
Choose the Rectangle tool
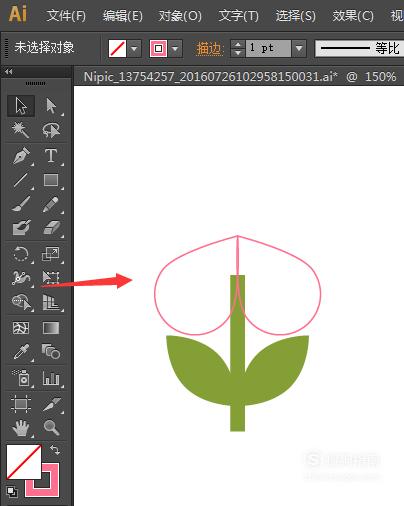pos(51,180)
